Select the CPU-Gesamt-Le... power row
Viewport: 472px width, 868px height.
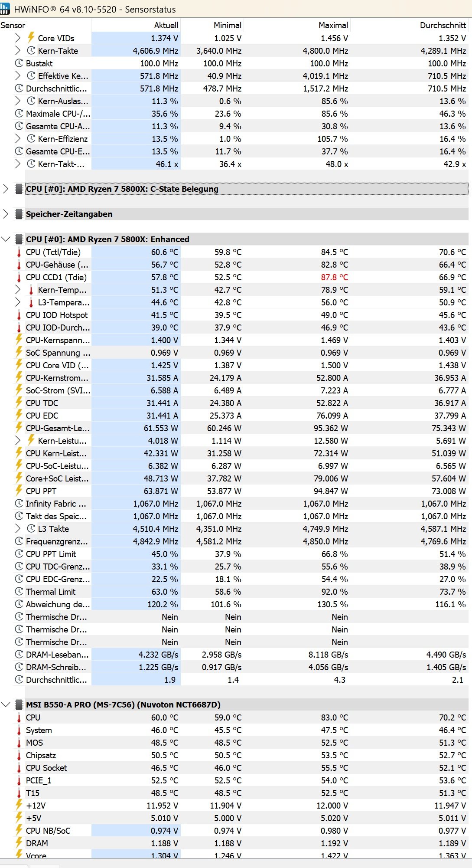234,428
